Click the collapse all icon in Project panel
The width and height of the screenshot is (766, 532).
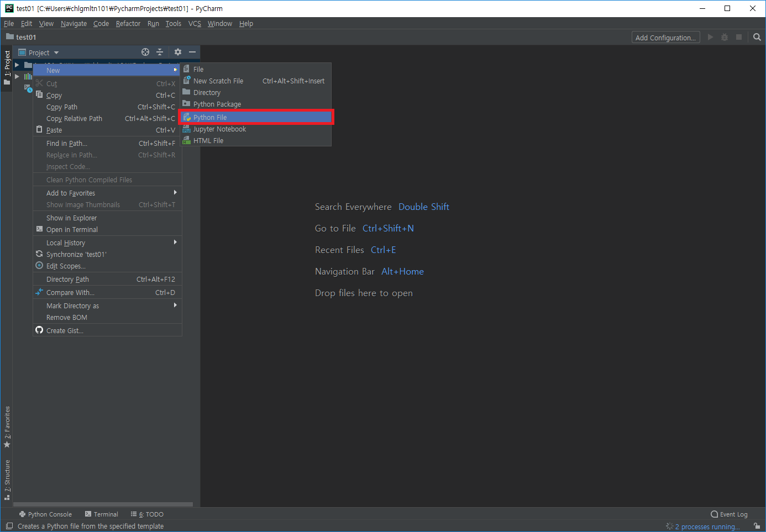160,52
